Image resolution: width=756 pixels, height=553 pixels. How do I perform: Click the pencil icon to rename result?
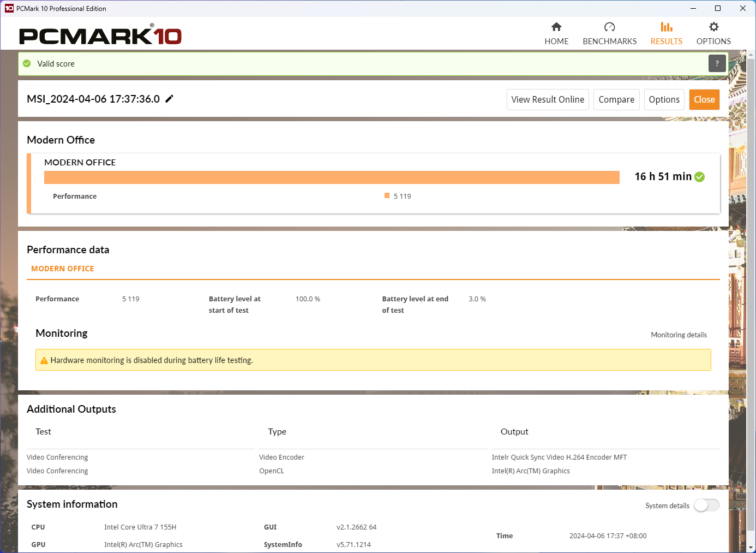click(170, 99)
